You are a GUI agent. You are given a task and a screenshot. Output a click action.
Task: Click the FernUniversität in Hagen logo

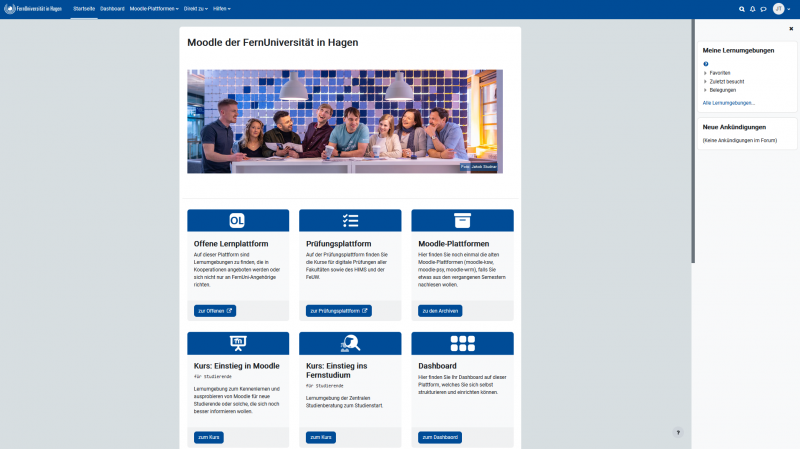pyautogui.click(x=33, y=9)
